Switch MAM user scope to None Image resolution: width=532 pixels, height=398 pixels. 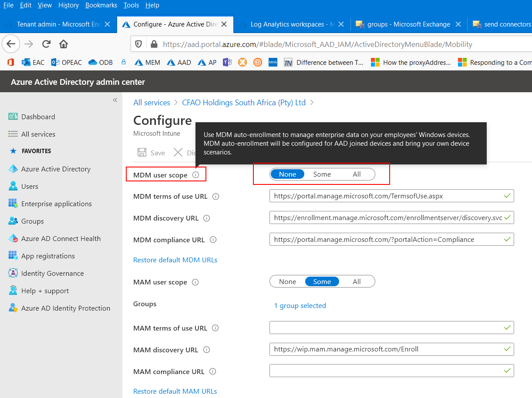click(x=287, y=281)
